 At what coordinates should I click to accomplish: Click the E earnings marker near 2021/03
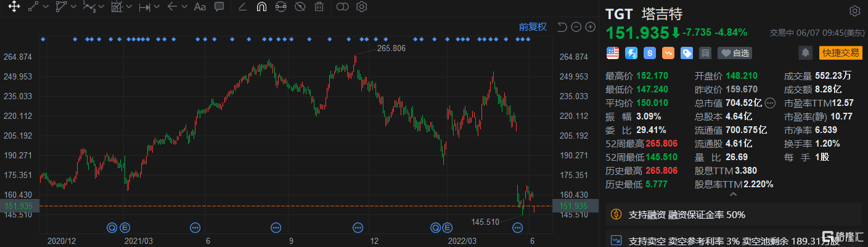125,227
